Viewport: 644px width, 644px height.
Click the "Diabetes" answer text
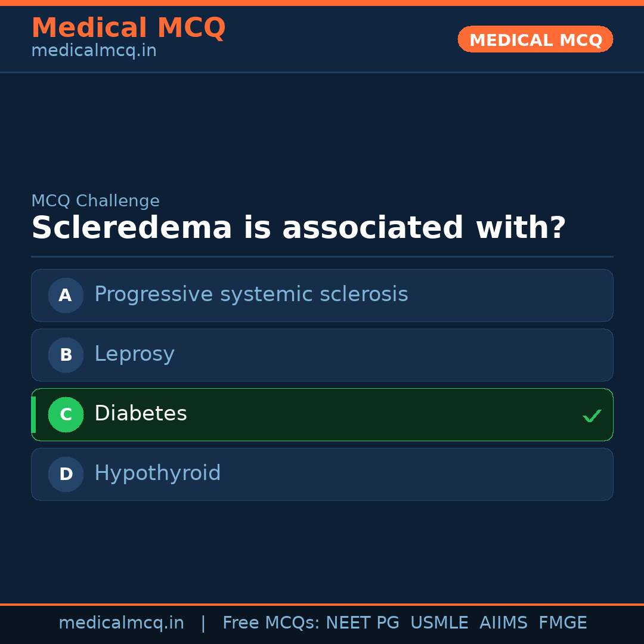point(141,414)
